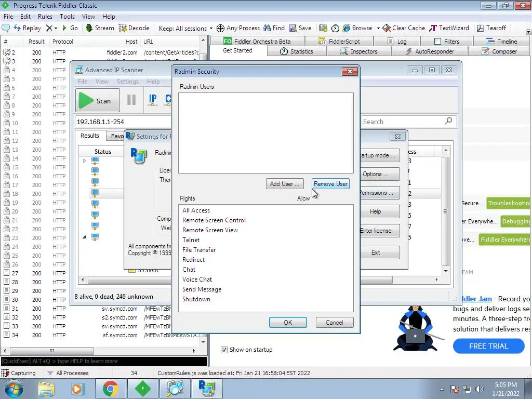Switch to the Inspectors tab
The width and height of the screenshot is (532, 399).
[x=358, y=51]
